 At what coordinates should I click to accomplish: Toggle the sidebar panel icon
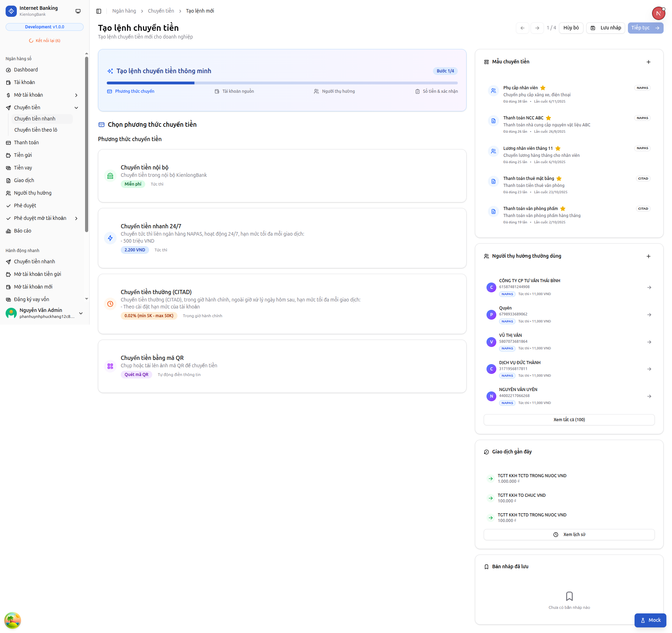99,11
